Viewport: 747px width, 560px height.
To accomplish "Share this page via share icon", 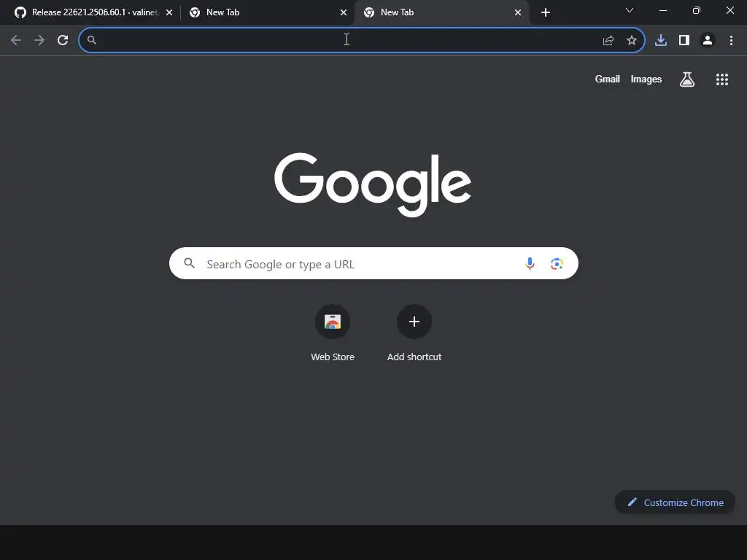I will (608, 41).
